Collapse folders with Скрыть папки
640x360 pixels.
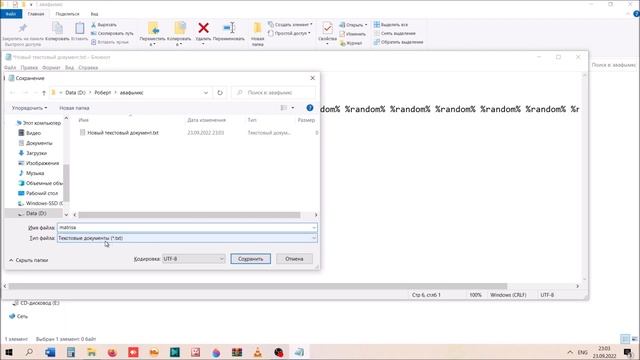(29, 260)
